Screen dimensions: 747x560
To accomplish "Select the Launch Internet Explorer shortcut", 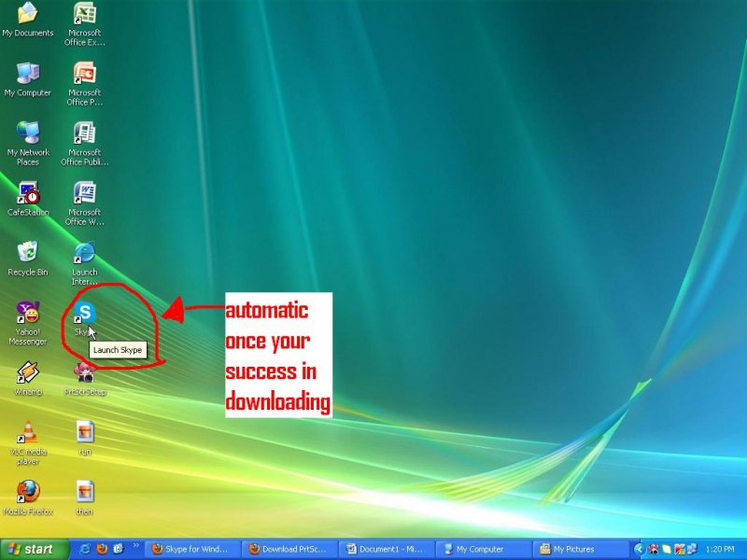I will 85,263.
